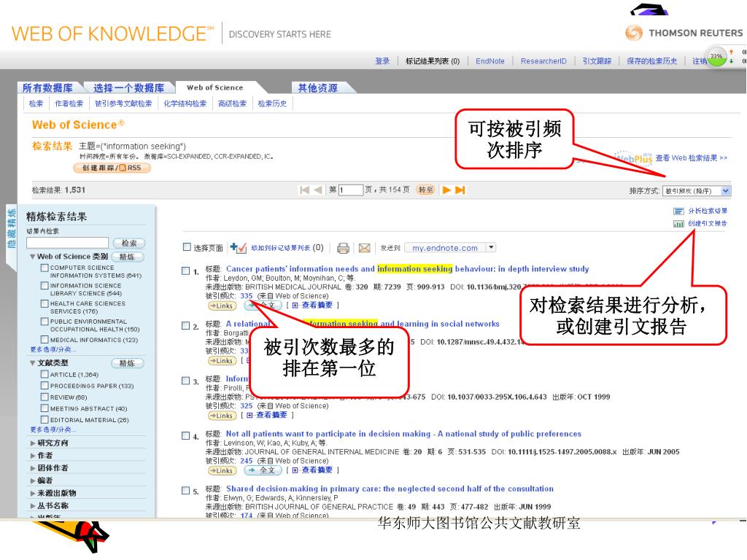Image resolution: width=747 pixels, height=560 pixels.
Task: Collapse the document type (文献类型) section
Action: [32, 363]
